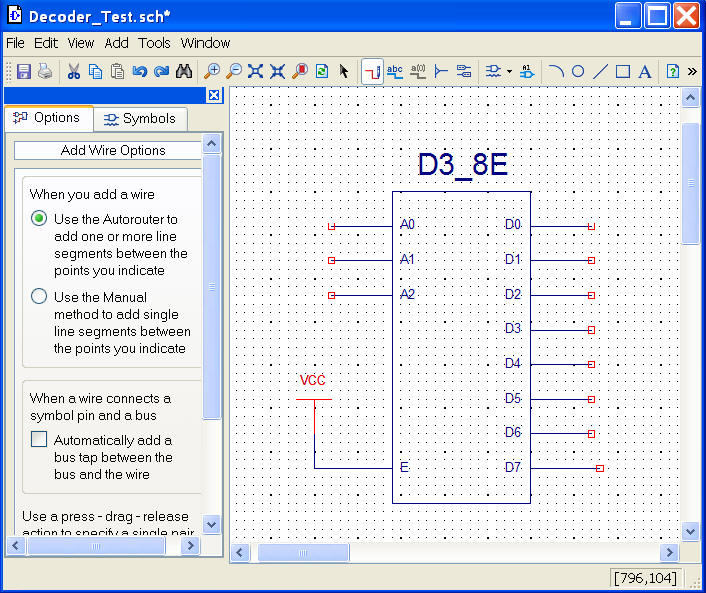Click the Zoom to Box icon
Viewport: 706px width, 593px height.
(277, 71)
